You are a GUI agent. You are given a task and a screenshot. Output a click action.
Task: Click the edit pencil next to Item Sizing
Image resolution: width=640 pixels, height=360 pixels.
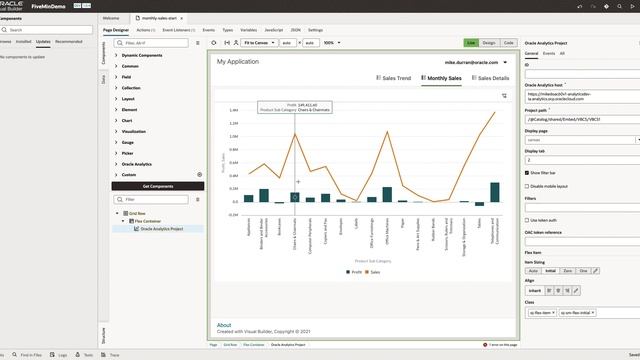(596, 271)
